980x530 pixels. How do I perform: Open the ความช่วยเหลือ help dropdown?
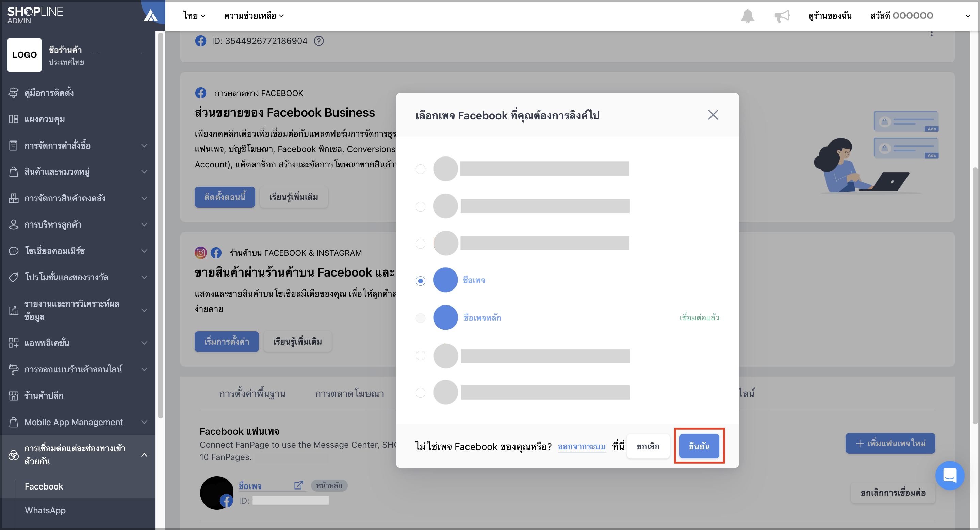point(254,16)
